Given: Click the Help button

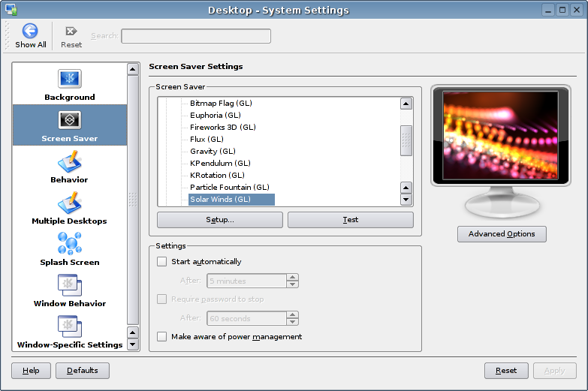Looking at the screenshot, I should pyautogui.click(x=31, y=371).
